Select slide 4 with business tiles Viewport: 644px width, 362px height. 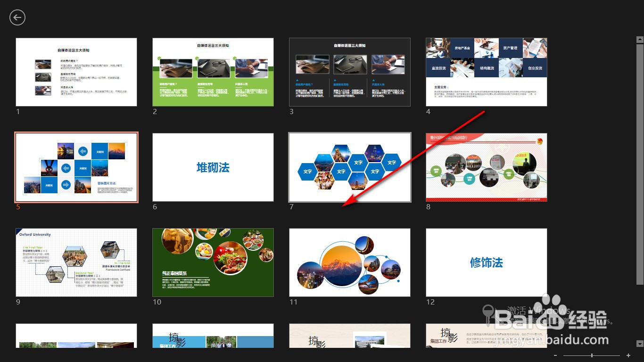coord(487,72)
